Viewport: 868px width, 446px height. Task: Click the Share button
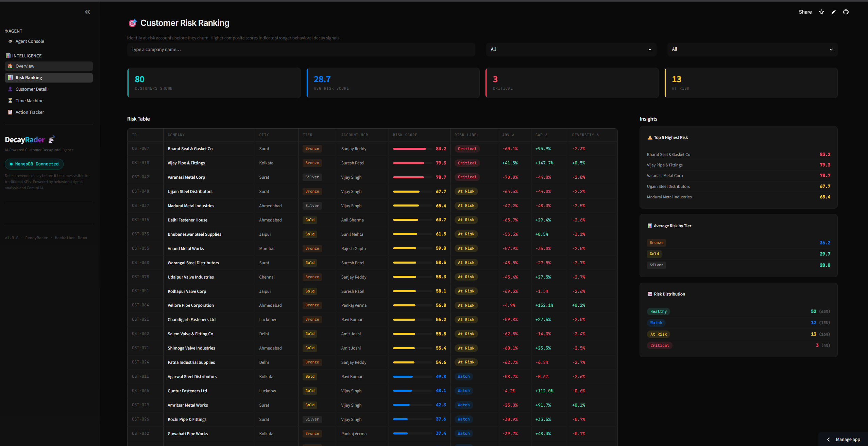(805, 12)
